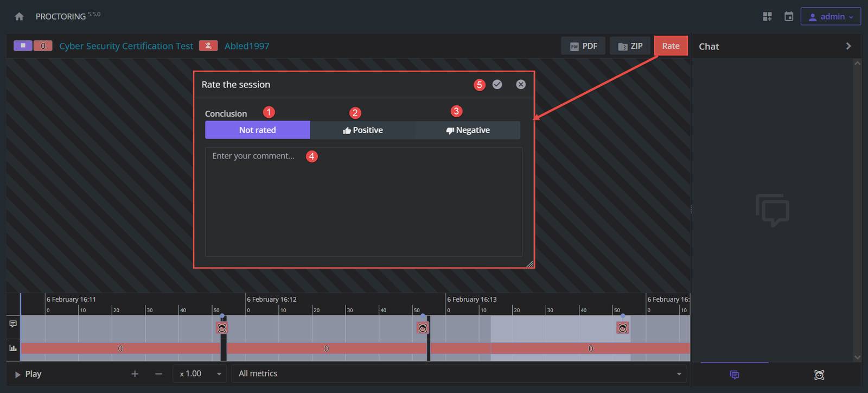Click the chat messages row icon on timeline

pyautogui.click(x=13, y=324)
